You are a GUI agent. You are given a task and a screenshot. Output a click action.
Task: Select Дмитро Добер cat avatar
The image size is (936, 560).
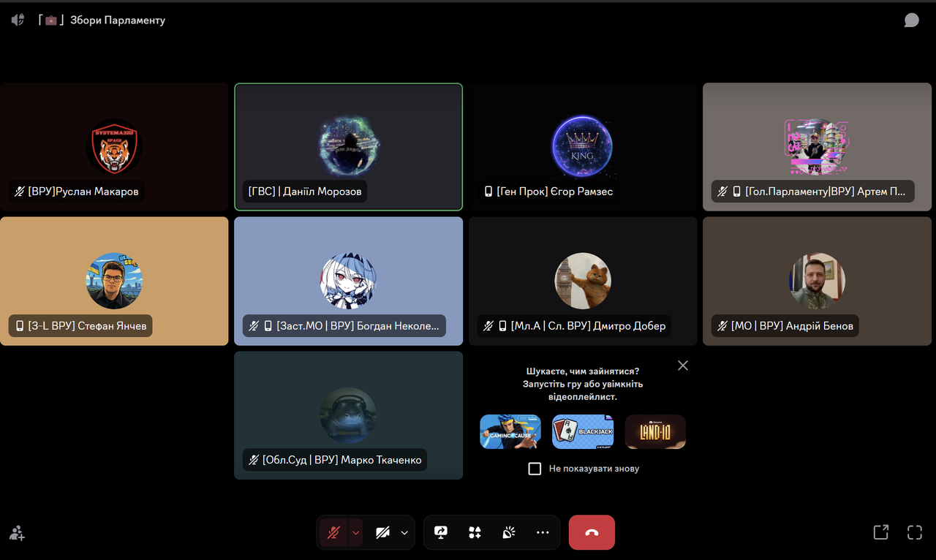click(582, 281)
